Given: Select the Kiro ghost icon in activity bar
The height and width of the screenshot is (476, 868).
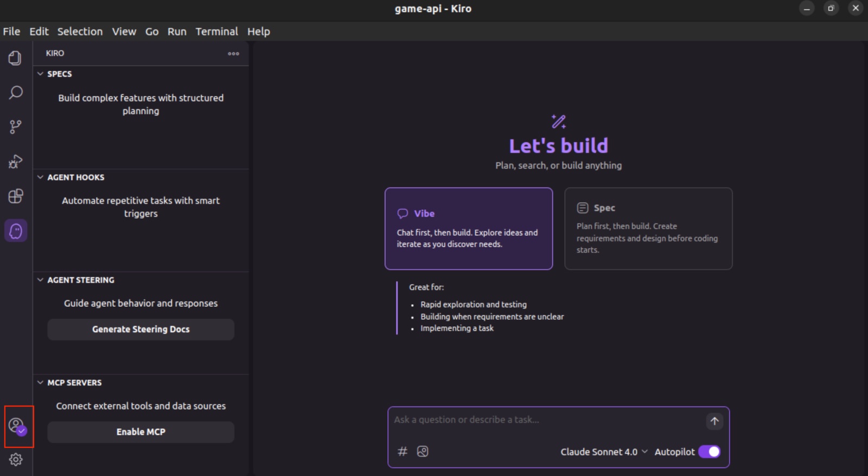Looking at the screenshot, I should [16, 231].
